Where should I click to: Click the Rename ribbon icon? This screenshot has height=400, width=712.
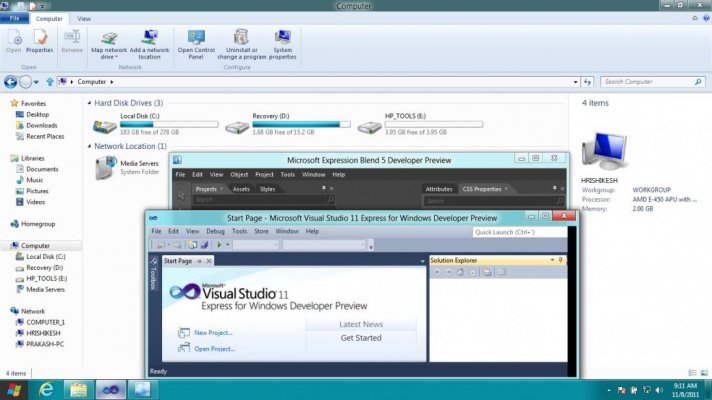coord(72,42)
